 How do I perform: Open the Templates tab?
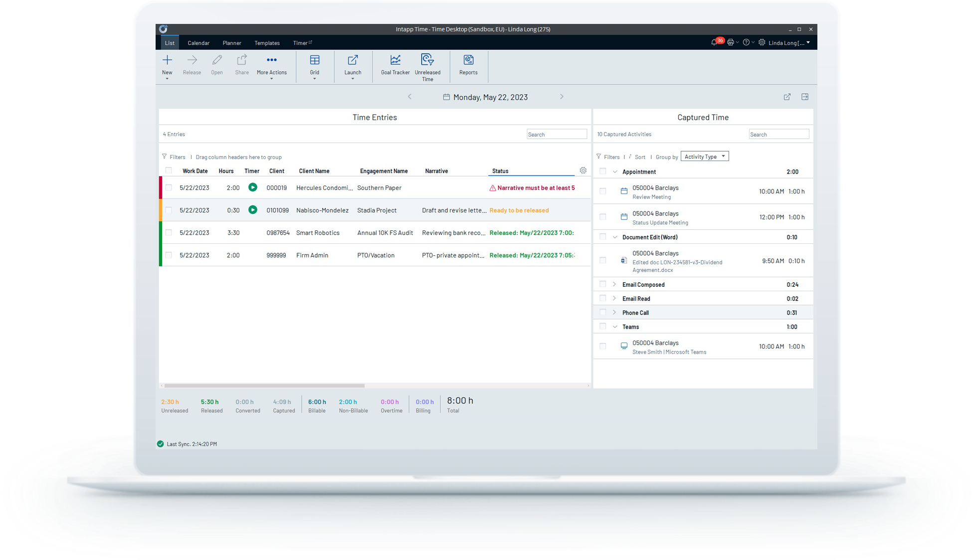click(x=267, y=43)
